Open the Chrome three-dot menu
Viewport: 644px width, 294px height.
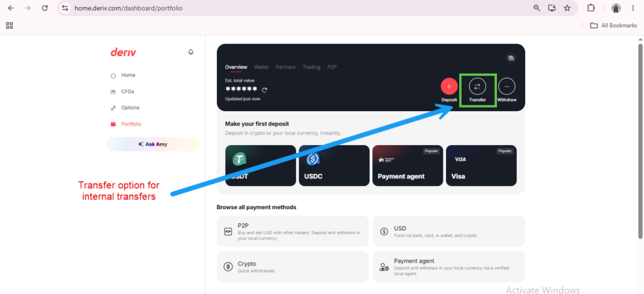pos(633,8)
